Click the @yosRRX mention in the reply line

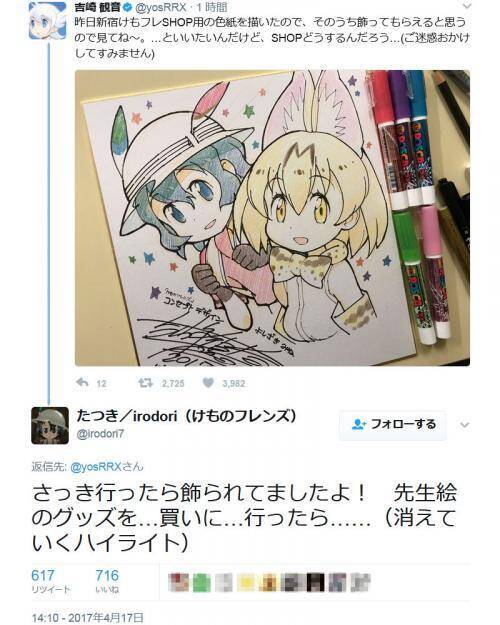[95, 466]
